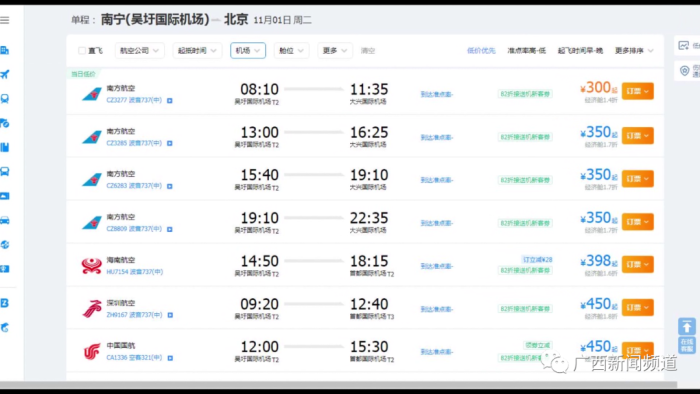Click the 当日低价 lowest price badge
The height and width of the screenshot is (394, 700).
coord(83,74)
